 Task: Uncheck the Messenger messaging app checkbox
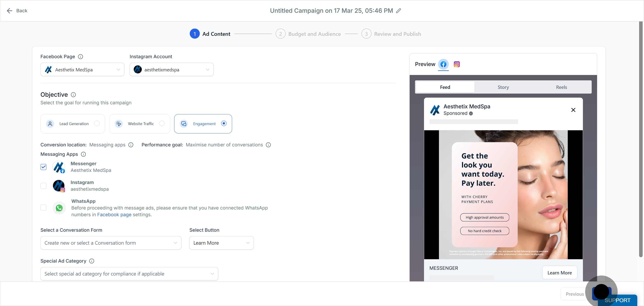(44, 167)
